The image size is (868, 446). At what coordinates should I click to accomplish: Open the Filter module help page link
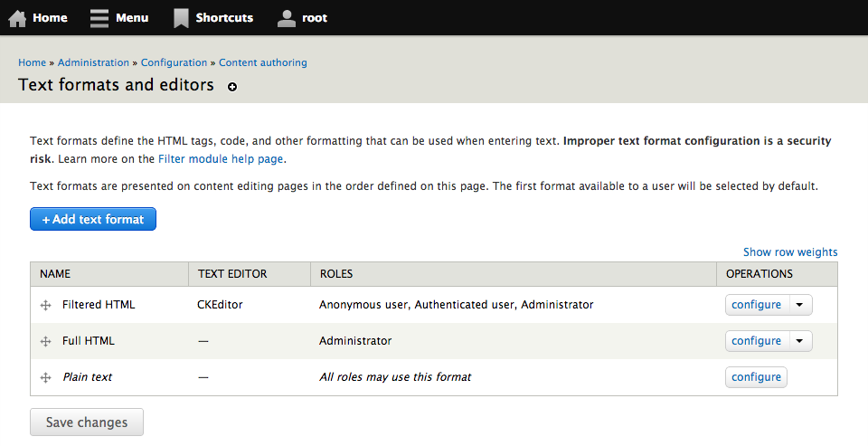[x=221, y=159]
